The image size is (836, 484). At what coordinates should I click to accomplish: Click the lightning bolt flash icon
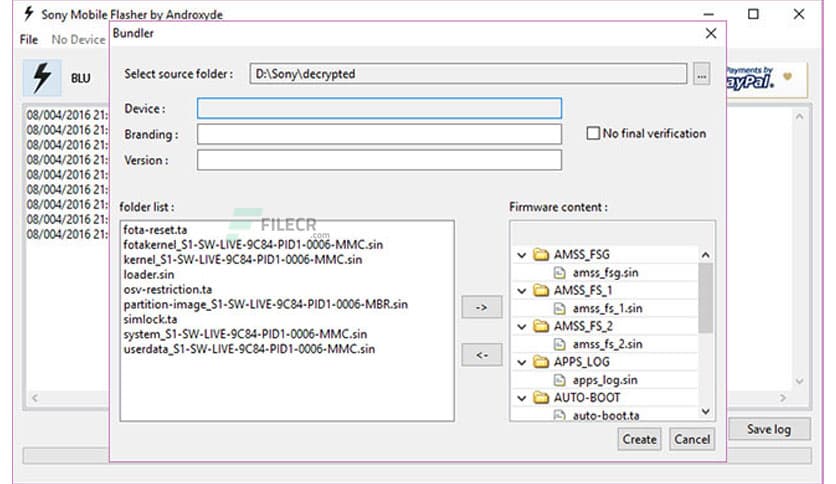42,78
